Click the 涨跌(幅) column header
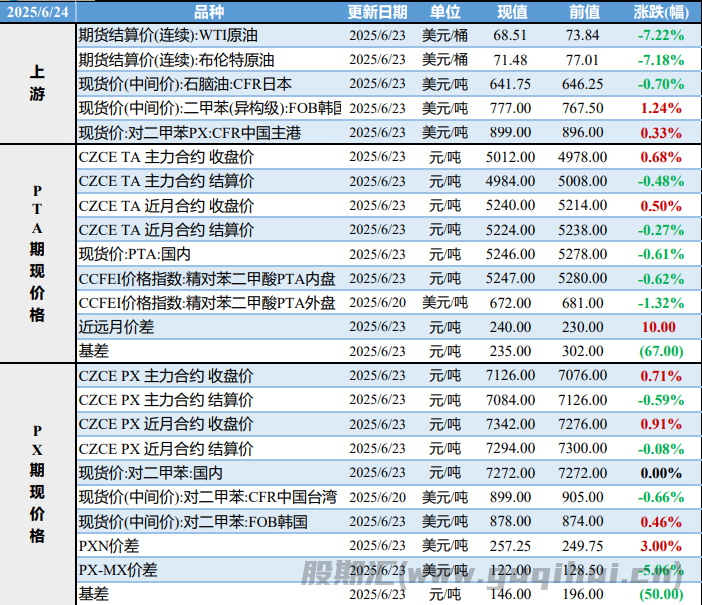This screenshot has width=702, height=605. pos(660,12)
